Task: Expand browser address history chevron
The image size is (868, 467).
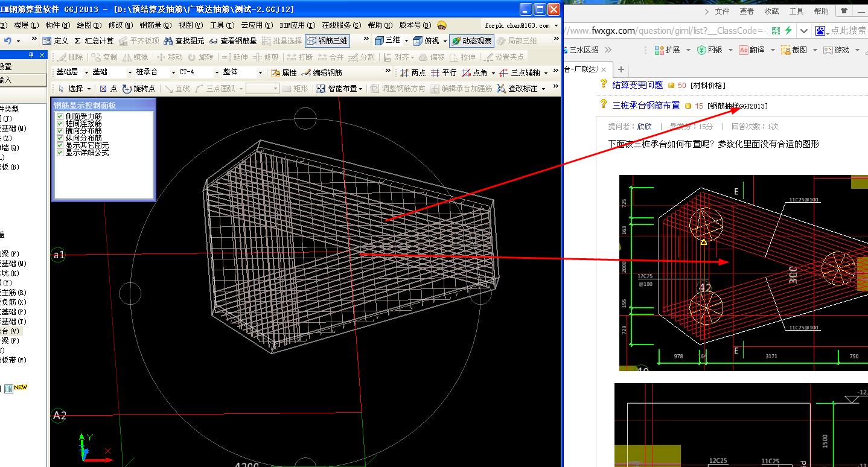Action: tap(804, 30)
